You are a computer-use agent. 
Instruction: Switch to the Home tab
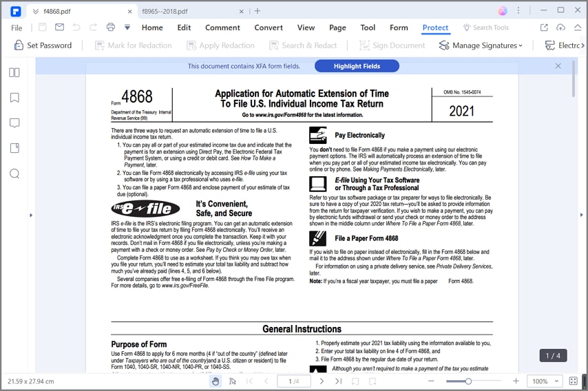point(152,28)
